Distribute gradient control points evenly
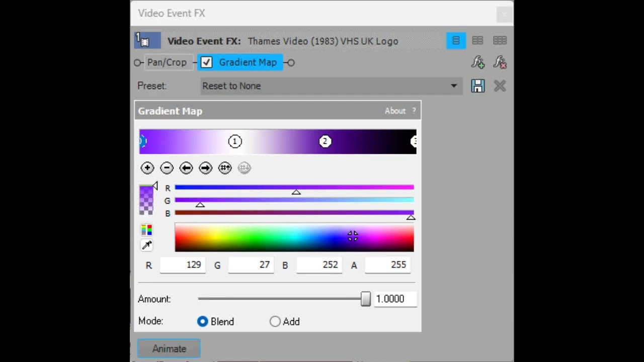The image size is (644, 362). click(x=225, y=168)
